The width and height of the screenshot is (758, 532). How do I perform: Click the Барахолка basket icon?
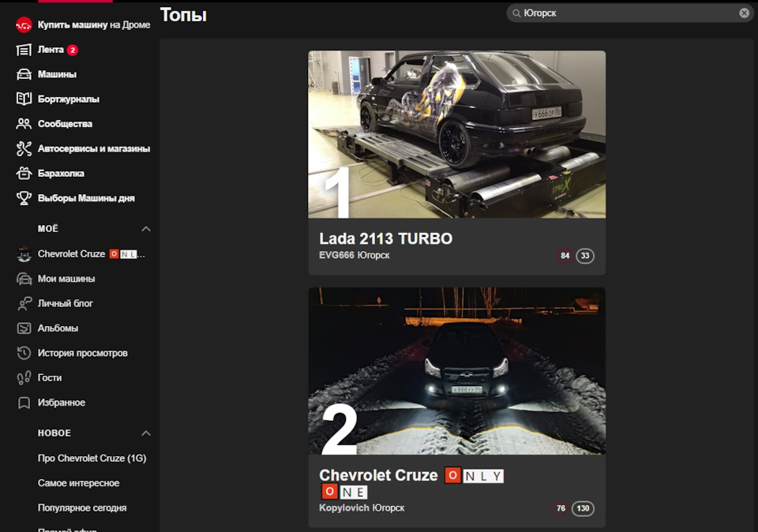[24, 173]
